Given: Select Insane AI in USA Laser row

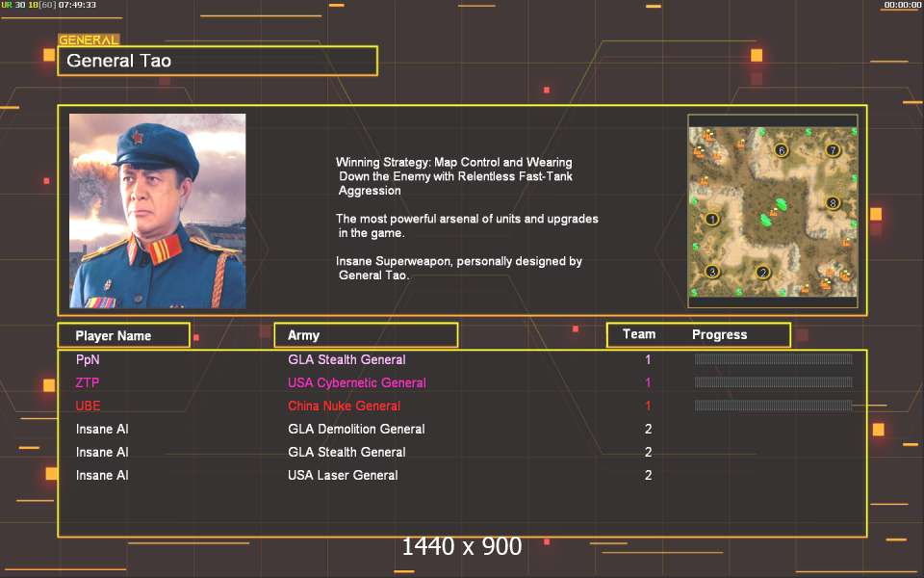Looking at the screenshot, I should [102, 475].
